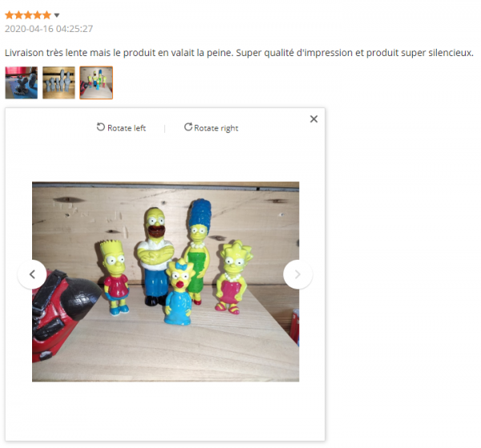Click the fifth orange rating star

pyautogui.click(x=46, y=14)
